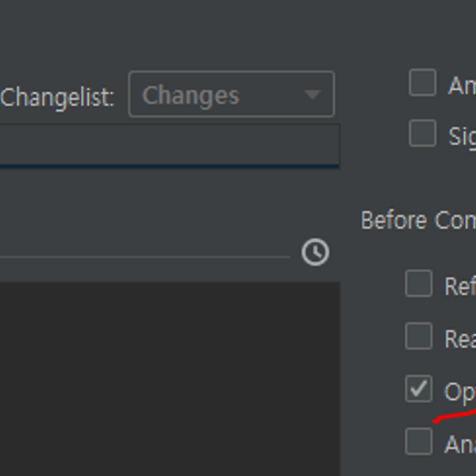Click the 'Sig' label text
The height and width of the screenshot is (476, 476).
[x=463, y=136]
